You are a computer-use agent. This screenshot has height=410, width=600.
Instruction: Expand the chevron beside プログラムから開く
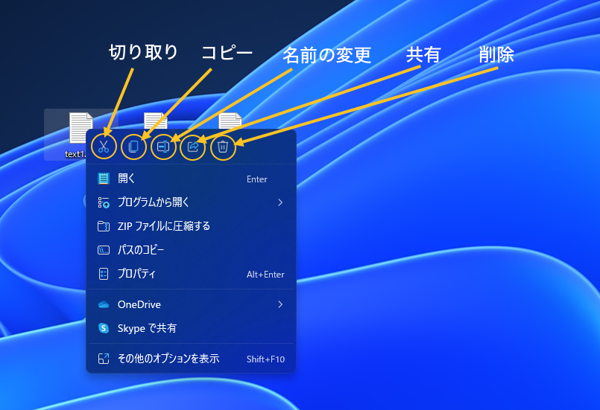point(280,202)
